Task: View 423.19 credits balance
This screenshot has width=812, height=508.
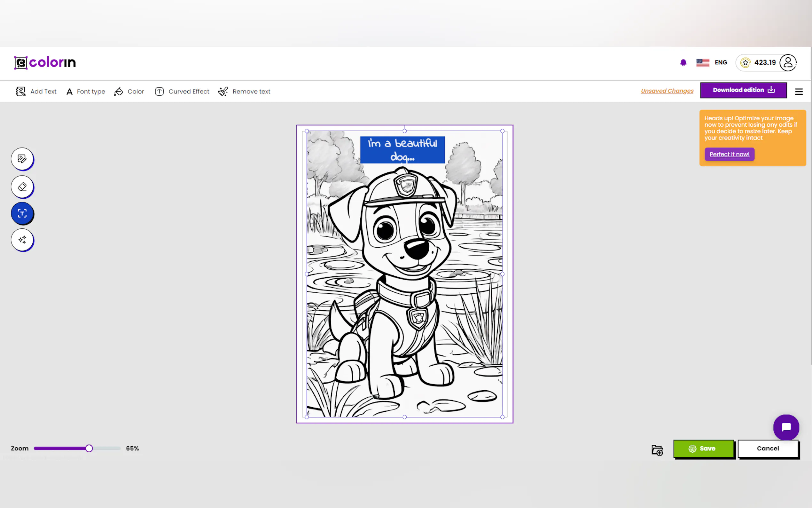Action: tap(765, 62)
